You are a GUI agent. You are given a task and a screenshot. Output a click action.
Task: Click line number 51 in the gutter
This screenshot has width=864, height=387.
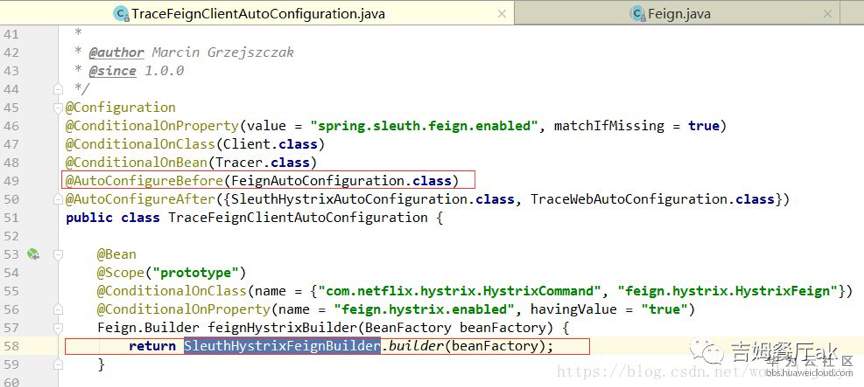(x=11, y=218)
